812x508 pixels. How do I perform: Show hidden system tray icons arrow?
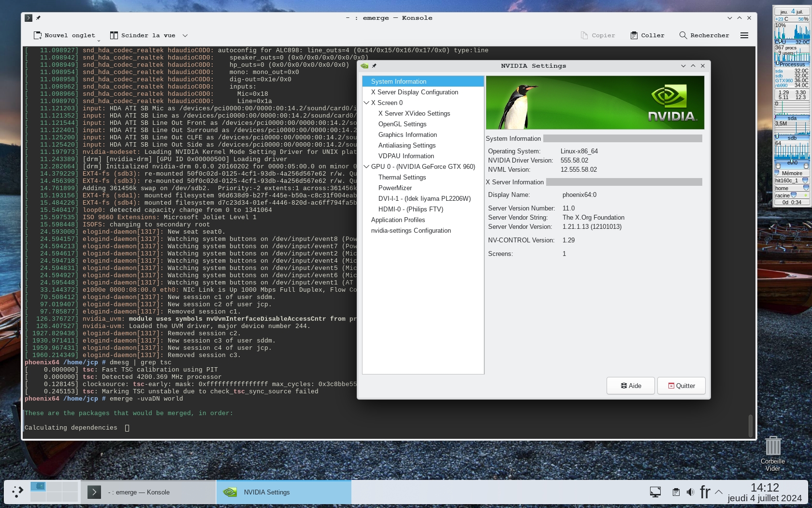click(719, 492)
